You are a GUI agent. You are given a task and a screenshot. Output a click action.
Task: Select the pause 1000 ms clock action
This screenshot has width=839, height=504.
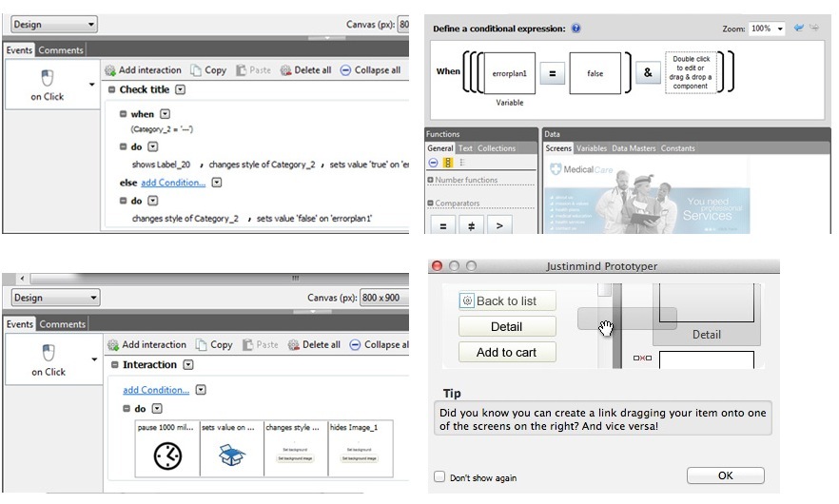[x=167, y=448]
